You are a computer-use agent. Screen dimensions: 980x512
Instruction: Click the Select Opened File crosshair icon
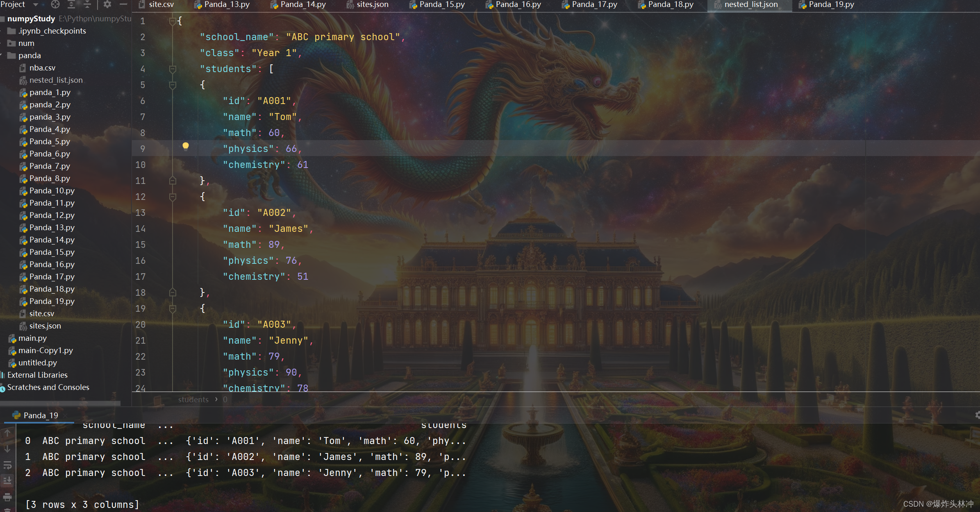55,5
